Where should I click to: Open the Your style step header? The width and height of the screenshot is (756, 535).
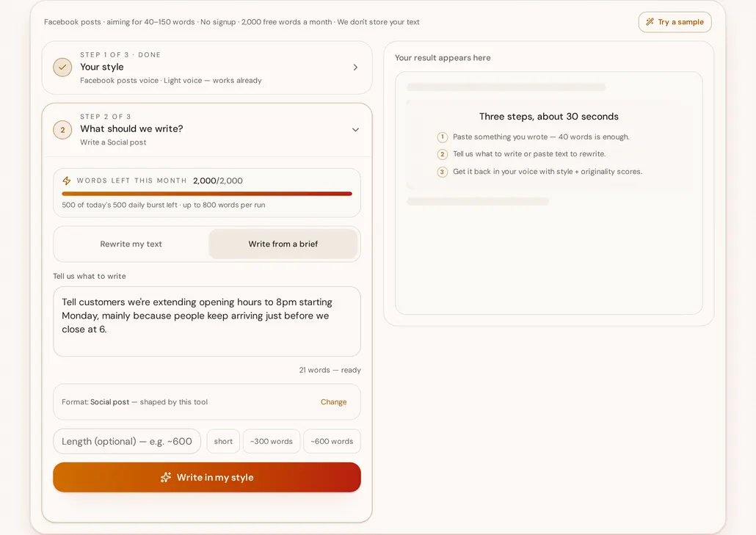click(x=207, y=68)
